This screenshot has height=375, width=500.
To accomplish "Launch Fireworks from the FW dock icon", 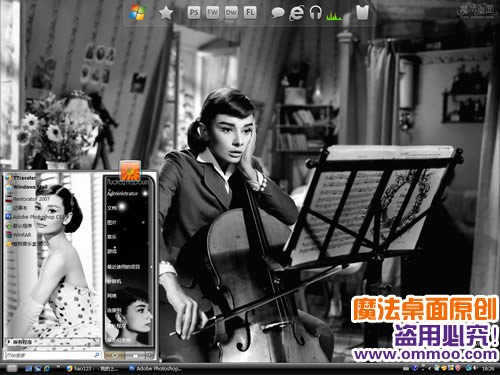I will coord(213,13).
